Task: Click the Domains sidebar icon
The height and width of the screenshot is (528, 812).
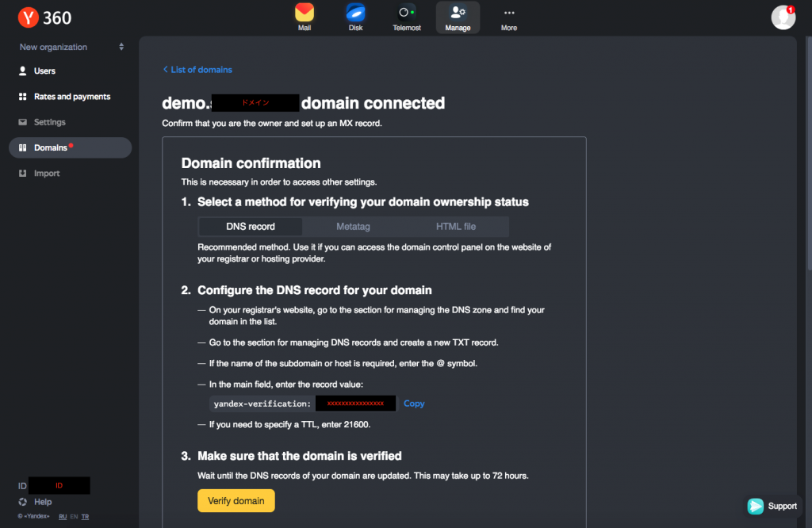Action: tap(23, 147)
